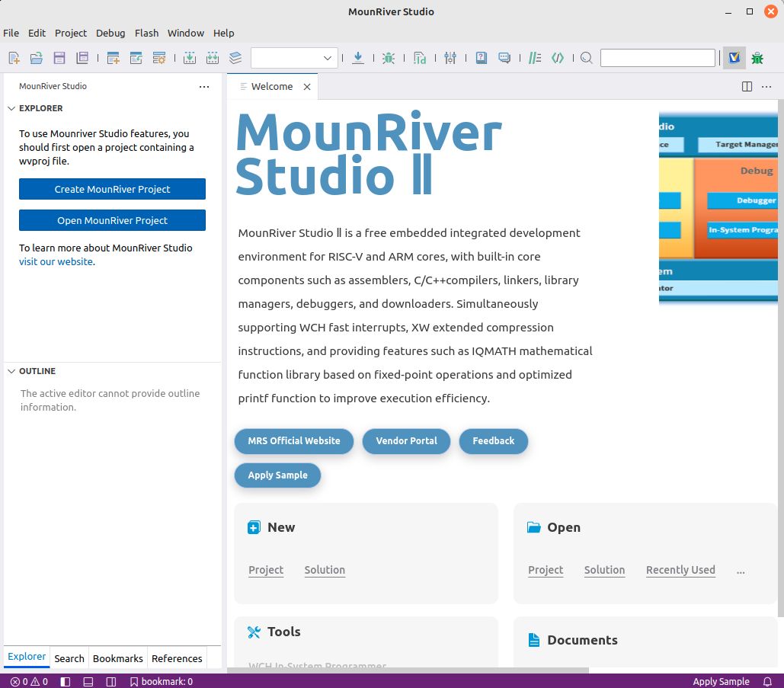Click Recently Used link in Open card
The width and height of the screenshot is (784, 688).
coord(680,570)
